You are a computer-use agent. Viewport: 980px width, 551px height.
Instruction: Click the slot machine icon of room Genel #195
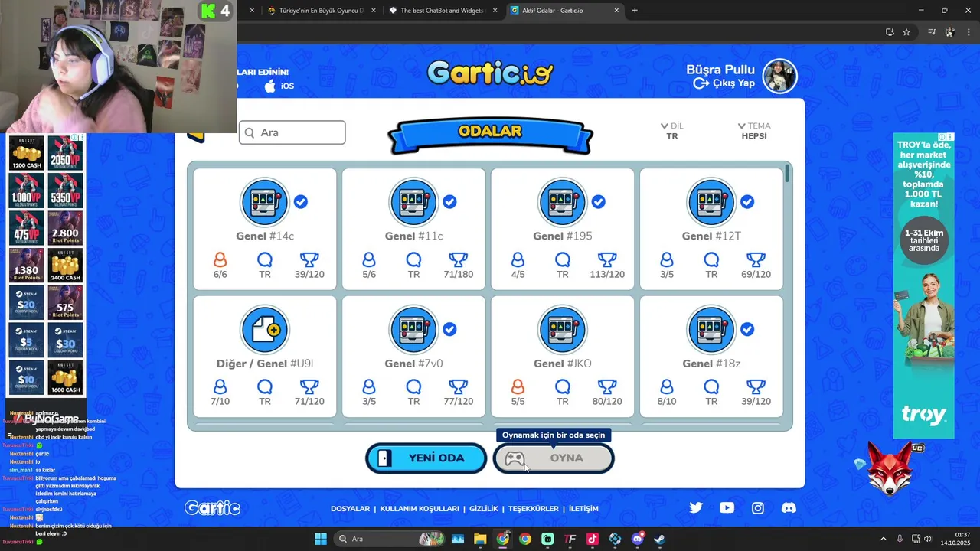click(562, 202)
